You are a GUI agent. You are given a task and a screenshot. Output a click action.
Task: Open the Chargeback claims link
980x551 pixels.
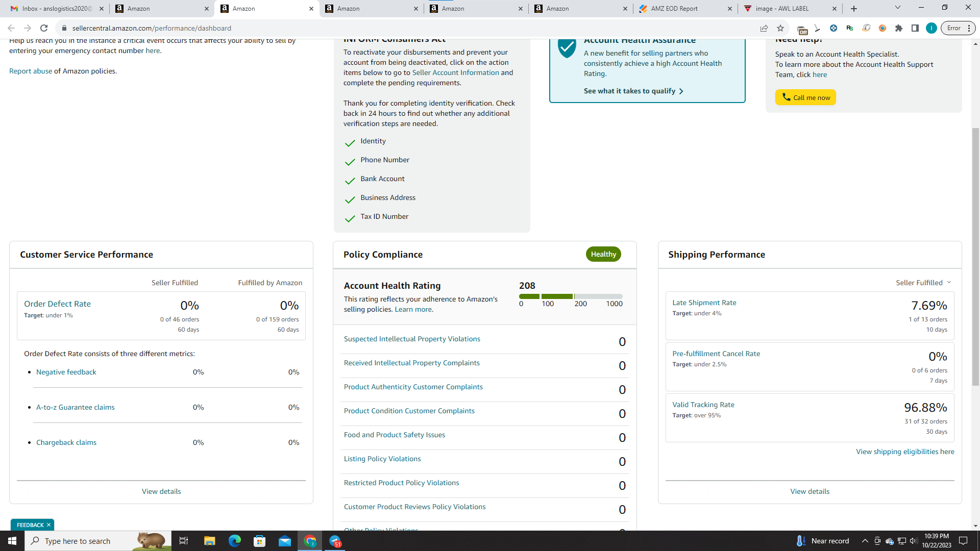(x=66, y=442)
